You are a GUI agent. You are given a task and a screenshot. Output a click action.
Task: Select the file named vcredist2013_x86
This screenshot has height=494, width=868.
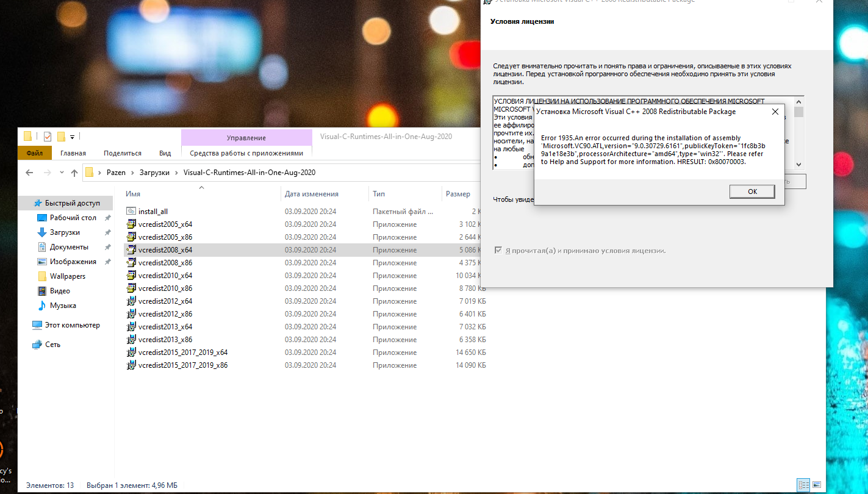click(x=165, y=340)
